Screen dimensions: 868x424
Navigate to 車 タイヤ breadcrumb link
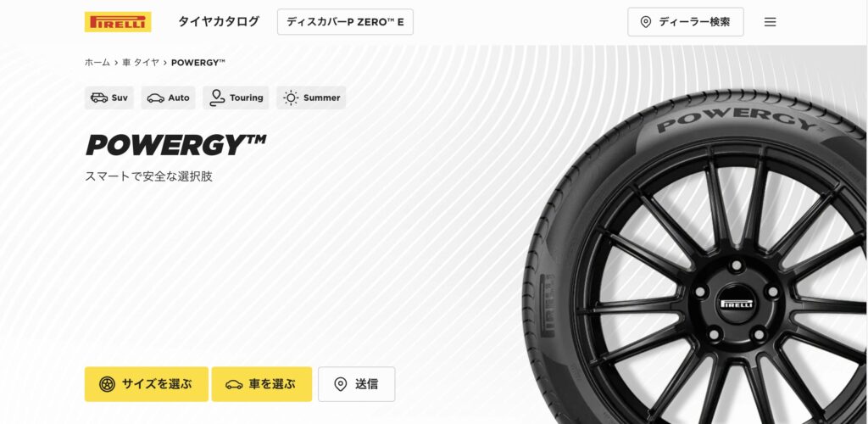click(x=141, y=63)
